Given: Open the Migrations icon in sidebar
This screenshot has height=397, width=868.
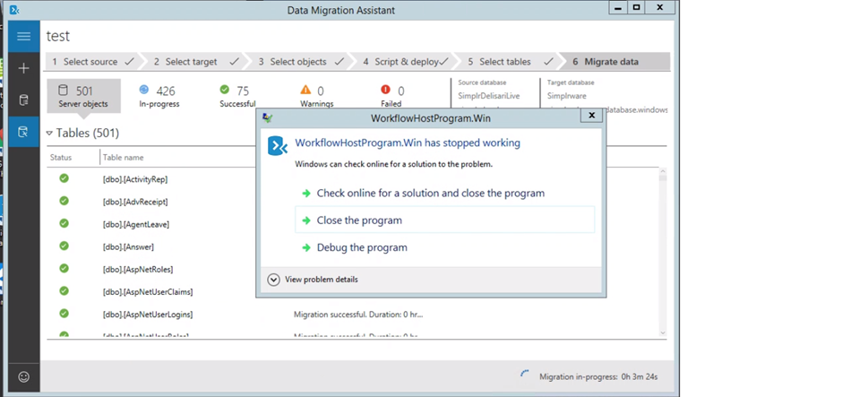Looking at the screenshot, I should tap(24, 132).
